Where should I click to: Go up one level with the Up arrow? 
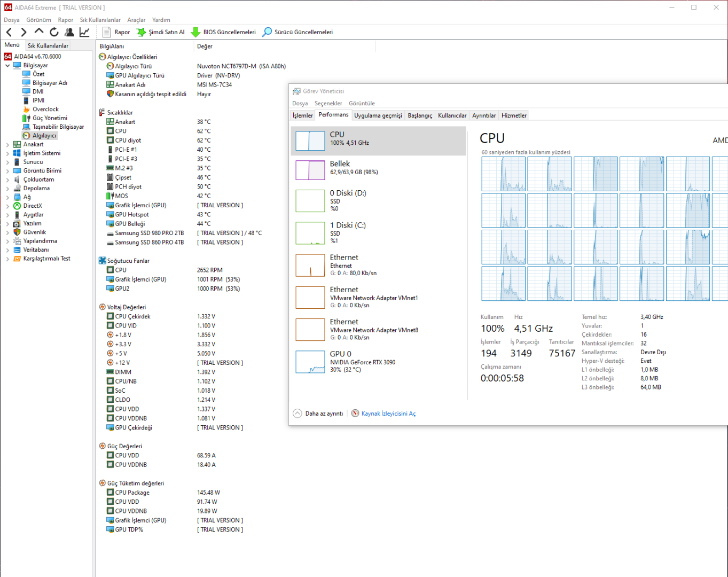coord(39,32)
